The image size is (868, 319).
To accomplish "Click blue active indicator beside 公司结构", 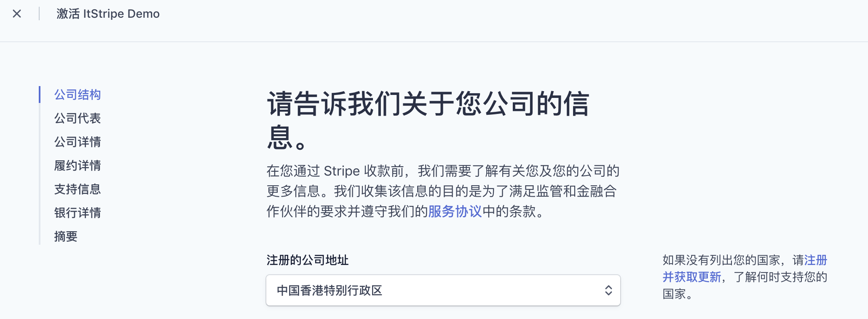I will (x=40, y=95).
